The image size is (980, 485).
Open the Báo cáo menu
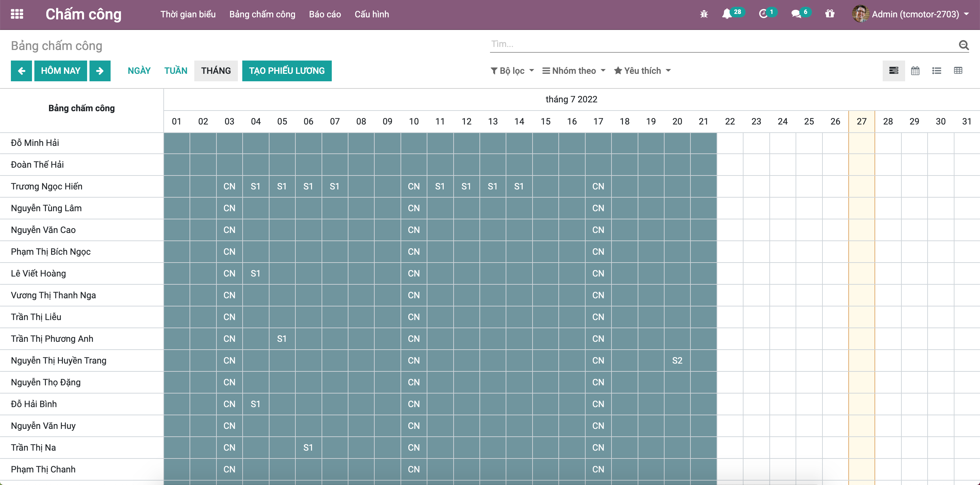[x=325, y=14]
